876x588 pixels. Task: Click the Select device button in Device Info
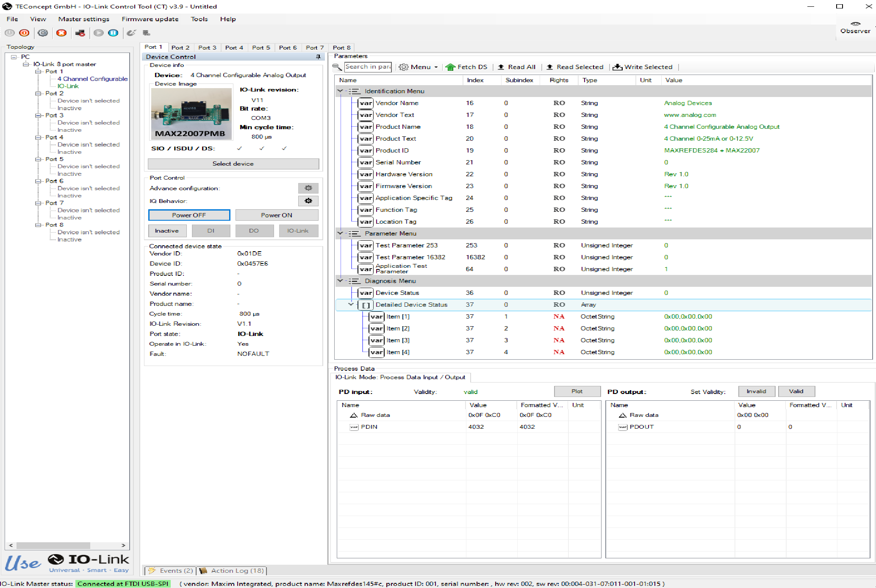click(x=232, y=164)
